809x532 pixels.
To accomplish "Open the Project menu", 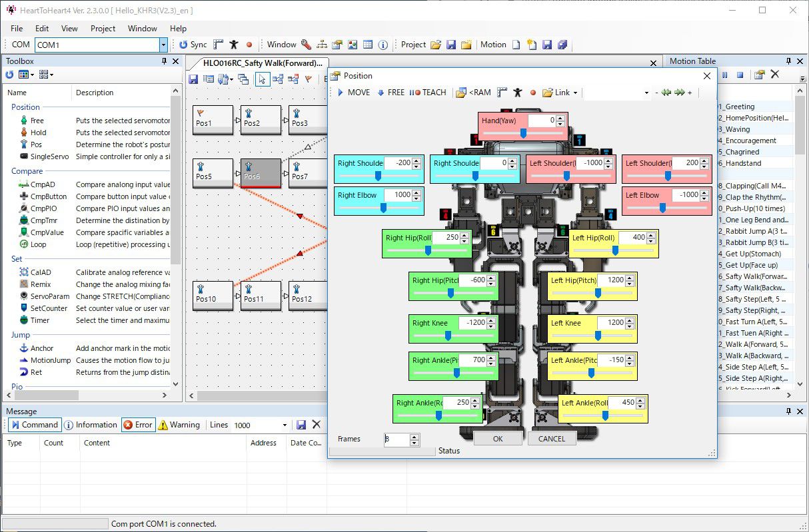I will pos(103,29).
